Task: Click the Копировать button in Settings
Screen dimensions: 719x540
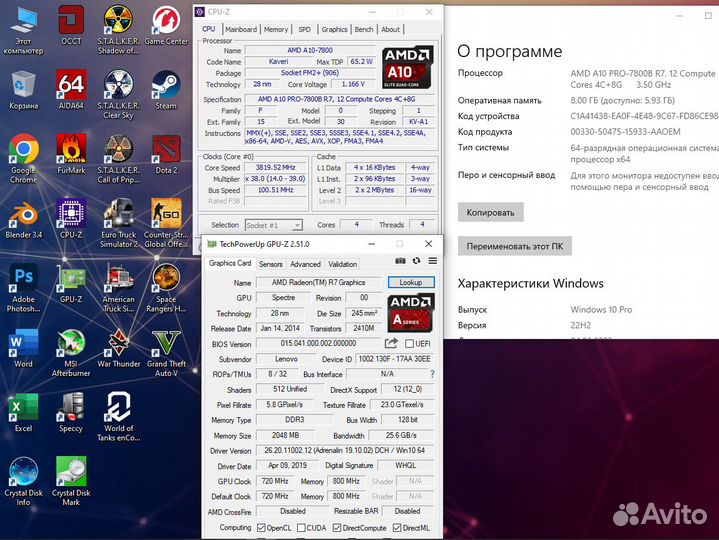Action: click(491, 212)
